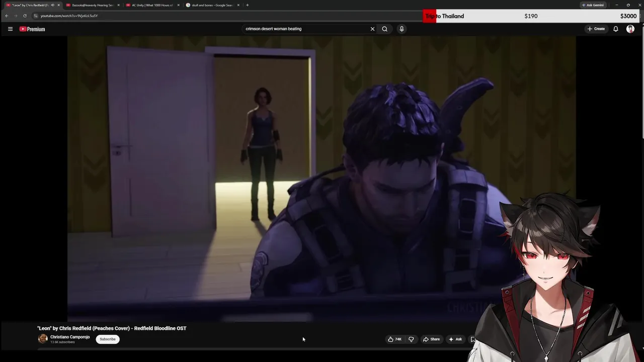644x362 pixels.
Task: Go to YouTube Premium home logo
Action: pyautogui.click(x=32, y=29)
